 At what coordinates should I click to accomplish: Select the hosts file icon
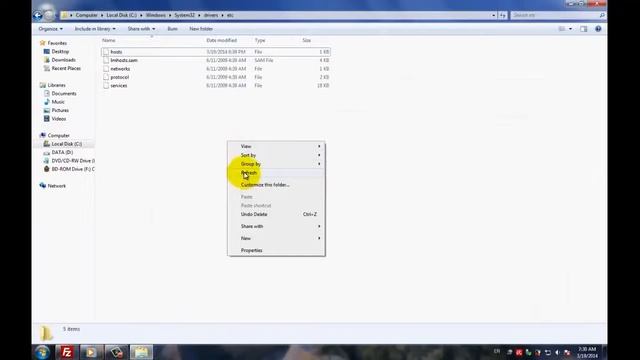tap(106, 52)
